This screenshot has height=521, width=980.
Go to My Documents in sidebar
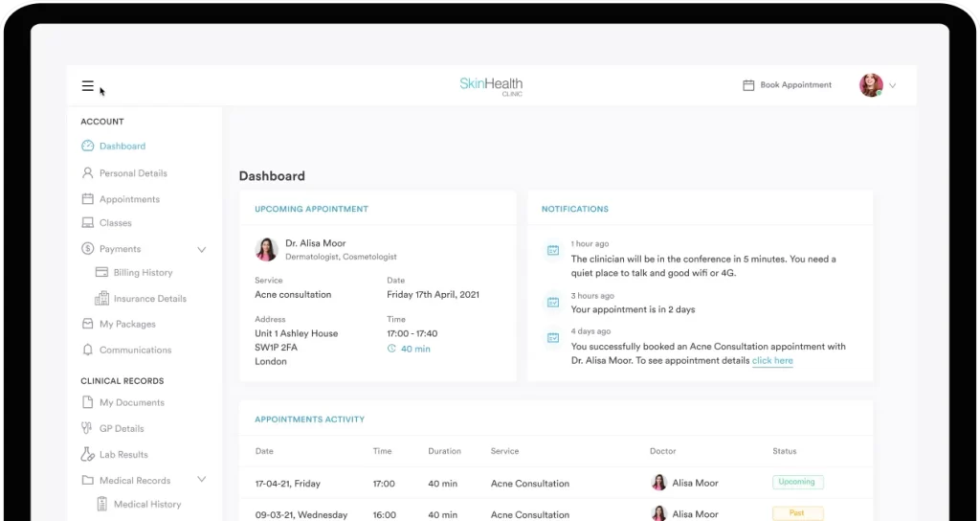coord(132,403)
